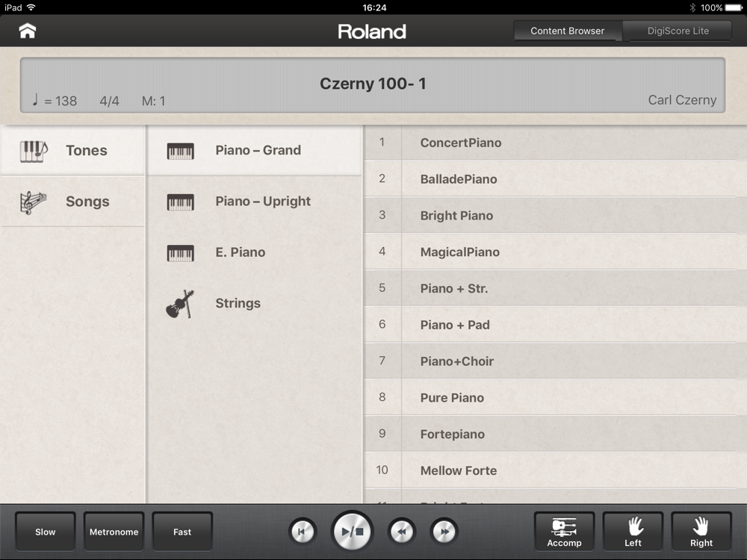Select the Piano – Grand keyboard icon
Screen dimensions: 747x560
pos(180,151)
